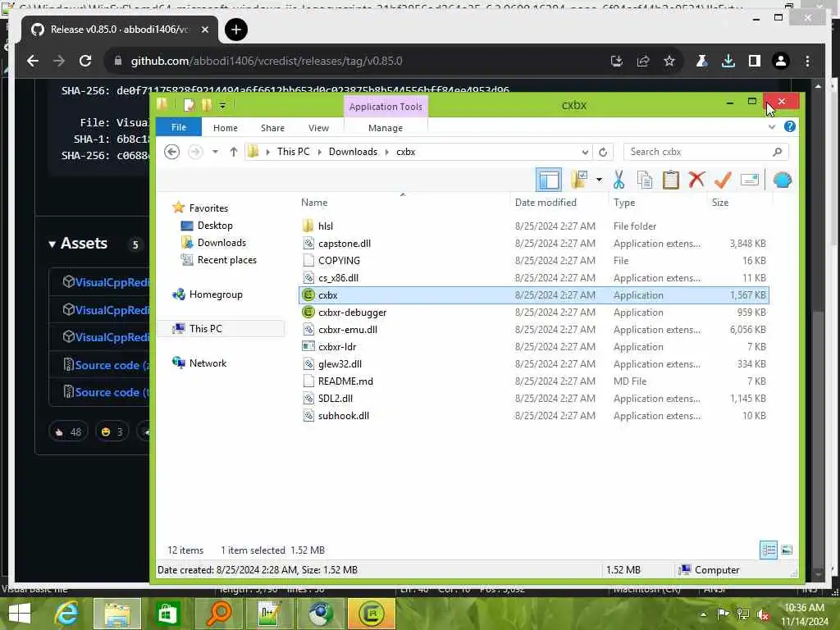Open the browser three-dot menu
Screen dimensions: 840x630
tap(807, 61)
